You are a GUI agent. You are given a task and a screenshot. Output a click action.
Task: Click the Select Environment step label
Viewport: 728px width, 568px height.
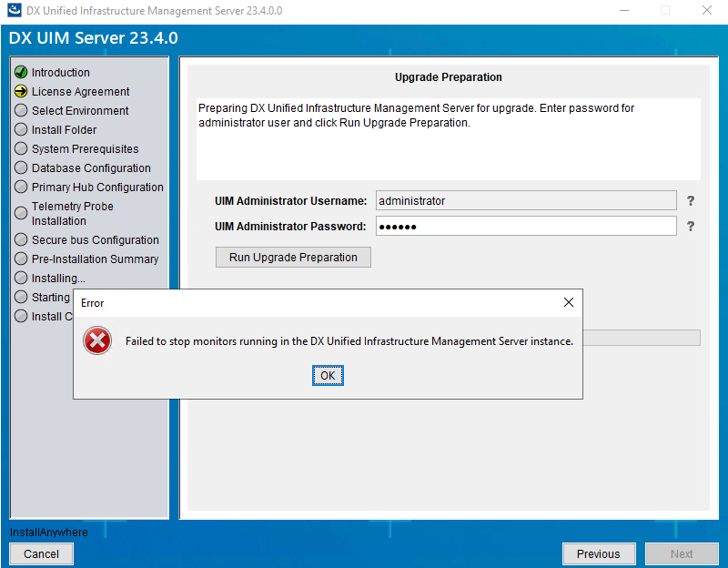[x=80, y=110]
